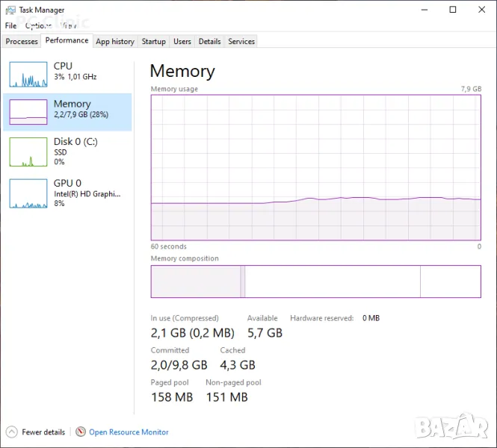Image resolution: width=497 pixels, height=448 pixels.
Task: Select the GPU 0 graph thumbnail
Action: point(28,193)
